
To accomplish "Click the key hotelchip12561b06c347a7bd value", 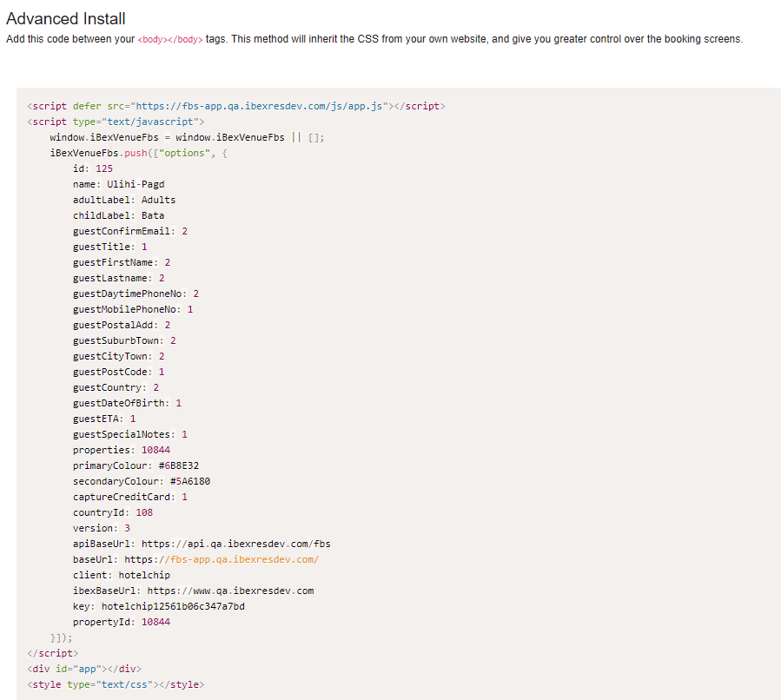I will [173, 606].
